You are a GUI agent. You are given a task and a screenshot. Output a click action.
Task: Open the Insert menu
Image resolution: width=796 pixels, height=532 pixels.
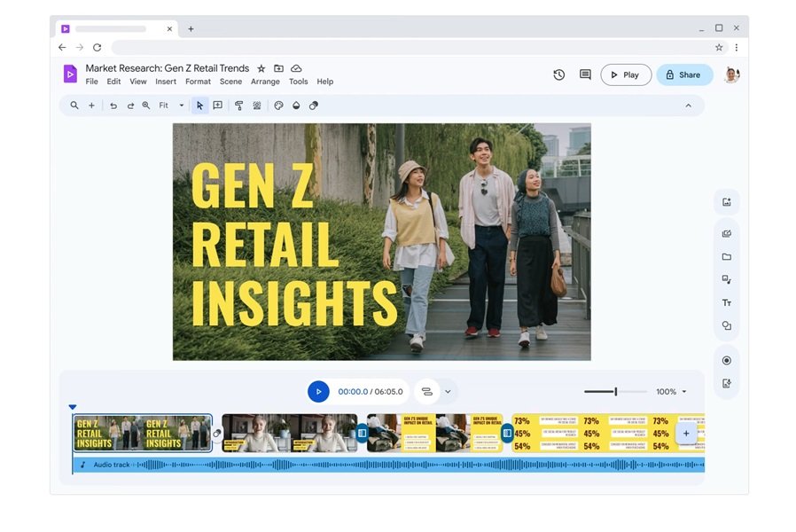click(166, 81)
